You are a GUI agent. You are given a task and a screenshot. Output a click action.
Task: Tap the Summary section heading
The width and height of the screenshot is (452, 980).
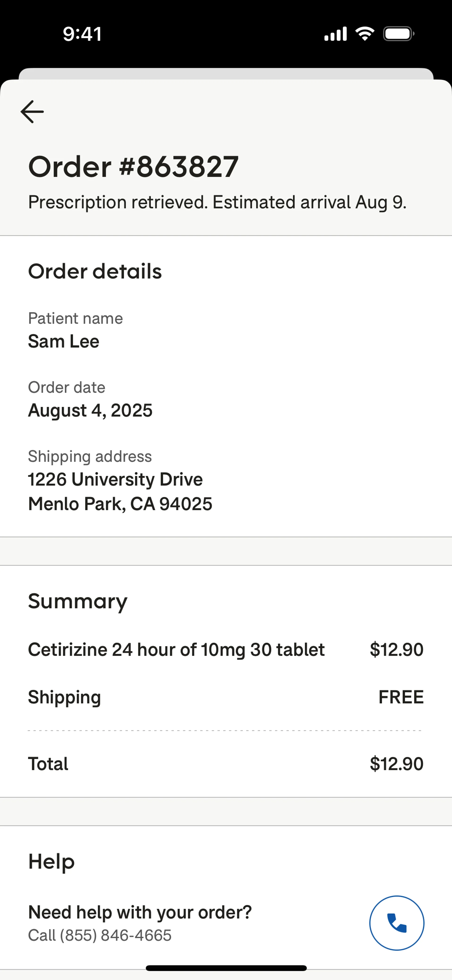[x=78, y=601]
